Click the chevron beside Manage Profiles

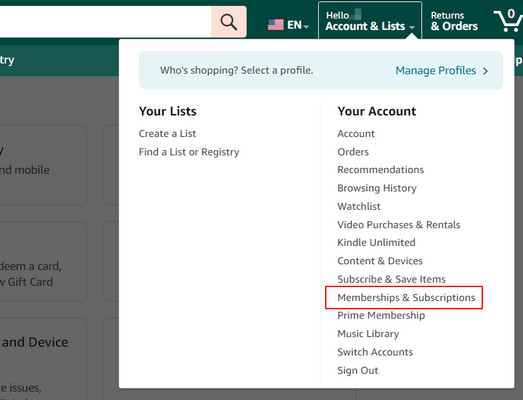point(485,71)
